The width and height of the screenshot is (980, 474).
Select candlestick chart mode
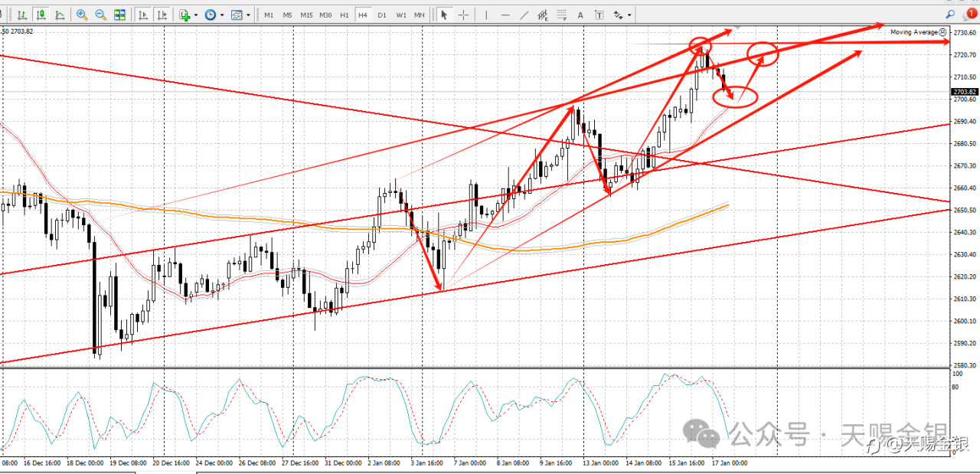41,15
